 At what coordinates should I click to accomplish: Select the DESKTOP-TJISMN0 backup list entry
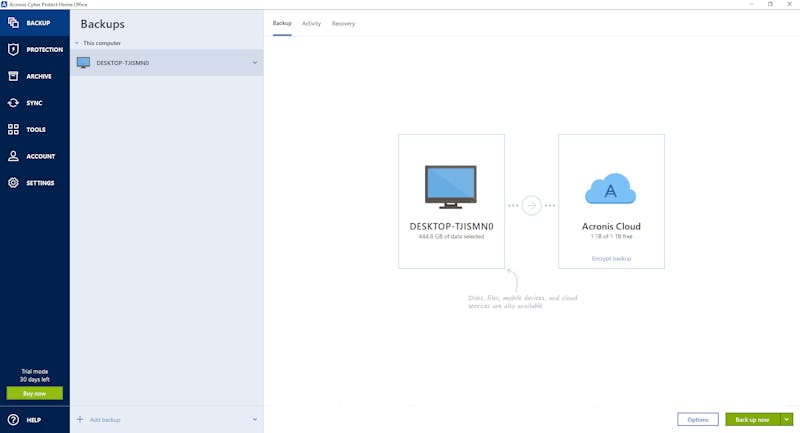(x=167, y=63)
